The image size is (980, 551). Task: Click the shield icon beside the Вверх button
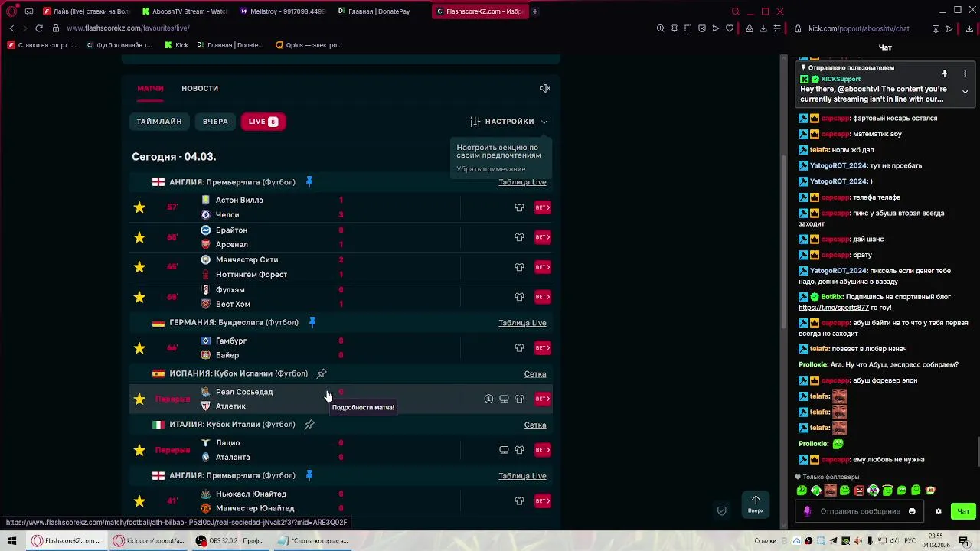(x=721, y=510)
